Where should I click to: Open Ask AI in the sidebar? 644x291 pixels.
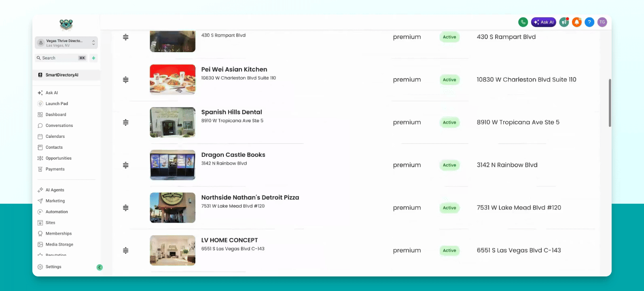pos(52,93)
